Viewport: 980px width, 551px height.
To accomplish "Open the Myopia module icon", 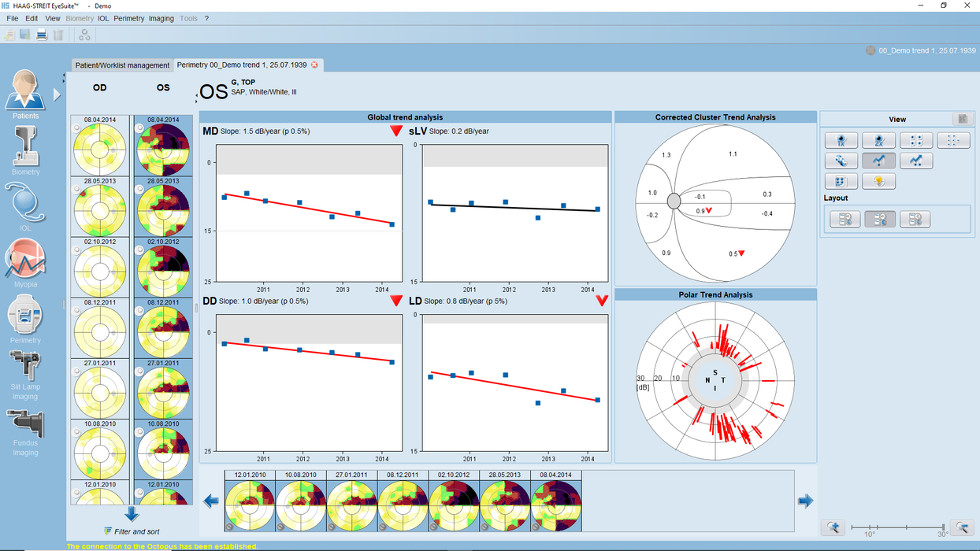I will (25, 261).
